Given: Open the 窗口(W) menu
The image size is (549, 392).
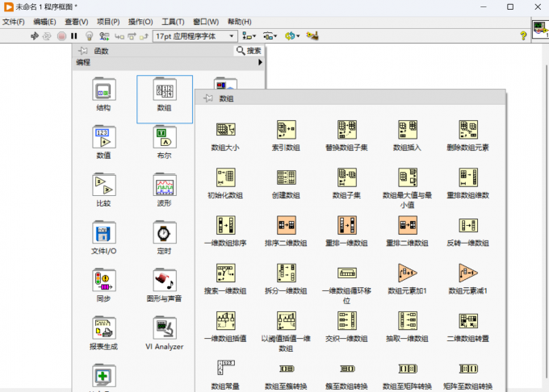Looking at the screenshot, I should (206, 22).
